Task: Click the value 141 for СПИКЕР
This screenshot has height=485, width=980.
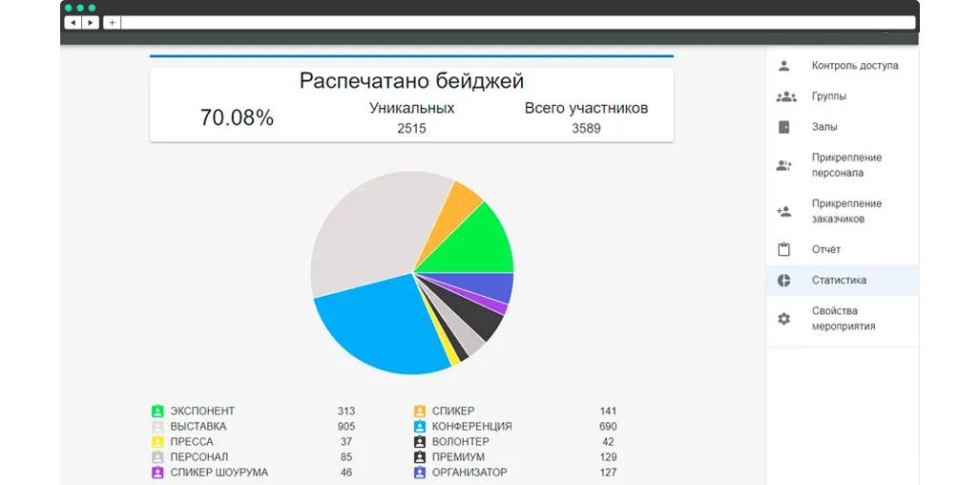Action: click(x=608, y=411)
